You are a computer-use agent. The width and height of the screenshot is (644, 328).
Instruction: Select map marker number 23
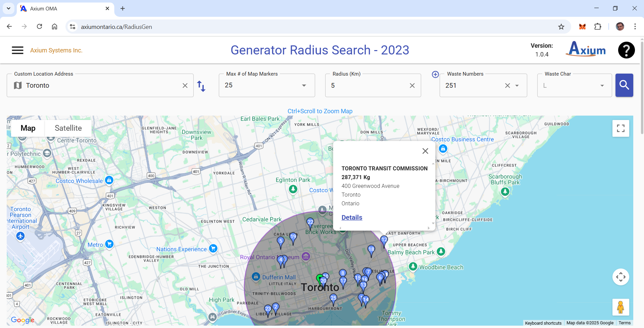(268, 310)
